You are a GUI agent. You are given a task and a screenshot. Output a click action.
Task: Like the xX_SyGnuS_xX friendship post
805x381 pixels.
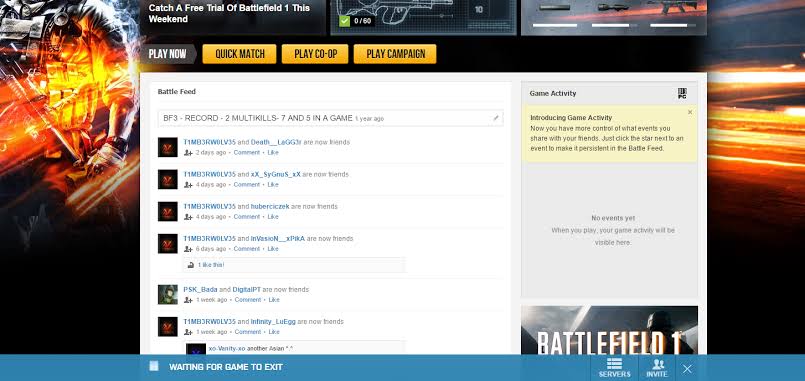(273, 184)
